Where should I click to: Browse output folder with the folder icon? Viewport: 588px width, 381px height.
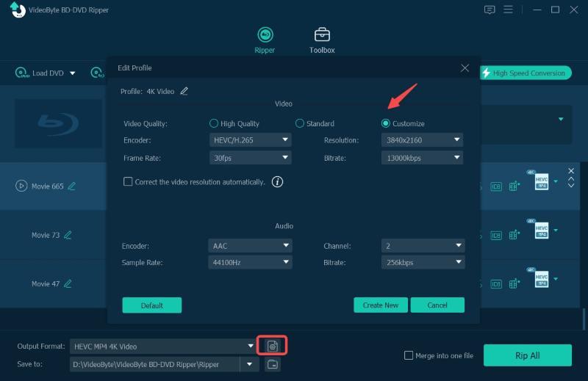point(273,364)
